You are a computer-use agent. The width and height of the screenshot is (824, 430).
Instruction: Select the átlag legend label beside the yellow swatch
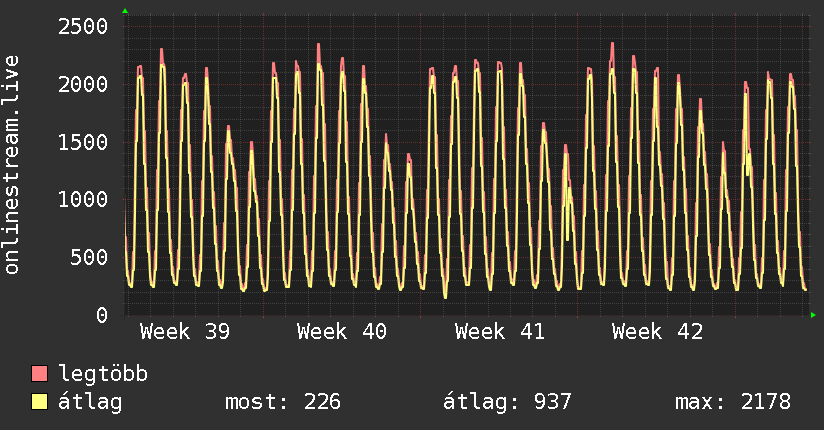pos(90,402)
